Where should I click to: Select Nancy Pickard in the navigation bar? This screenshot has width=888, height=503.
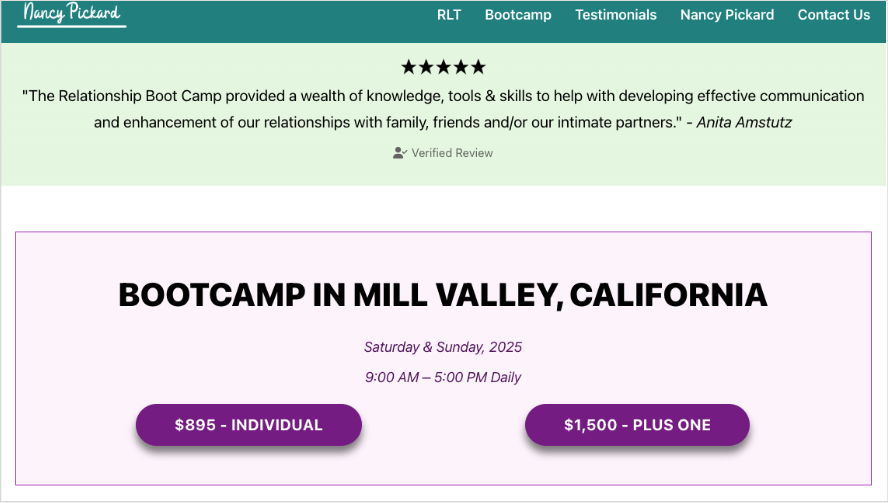(727, 15)
